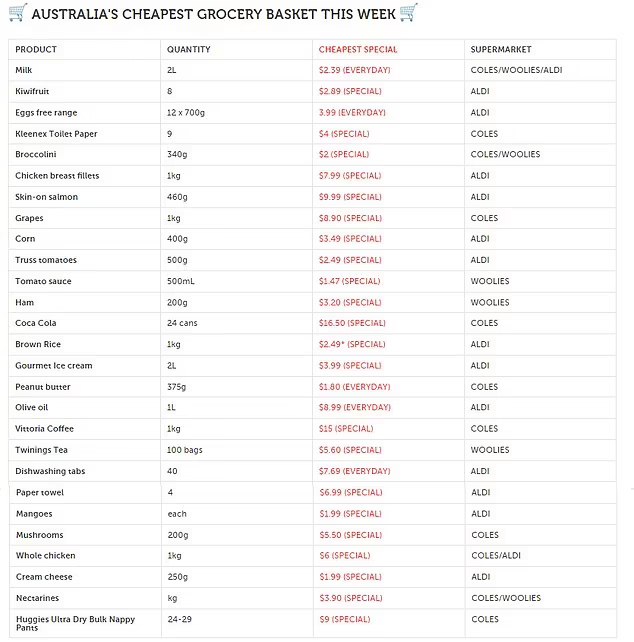
Task: Select the $5.50 (SPECIAL) mushrooms price
Action: (350, 535)
